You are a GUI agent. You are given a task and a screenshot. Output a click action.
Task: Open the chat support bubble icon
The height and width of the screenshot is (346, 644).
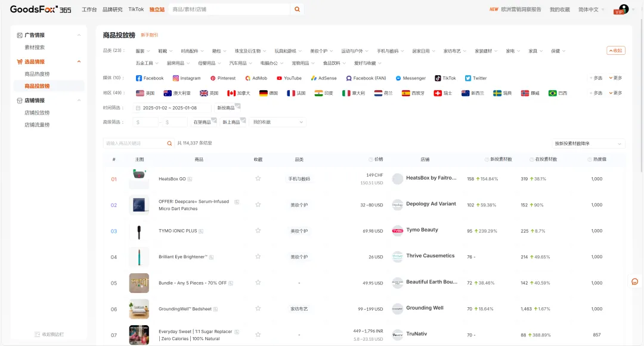click(634, 282)
